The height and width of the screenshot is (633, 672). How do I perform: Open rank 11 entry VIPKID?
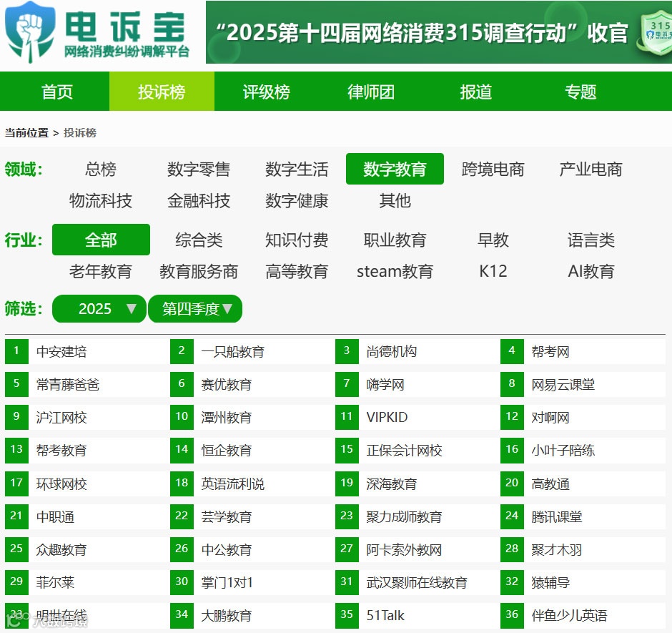pos(387,417)
